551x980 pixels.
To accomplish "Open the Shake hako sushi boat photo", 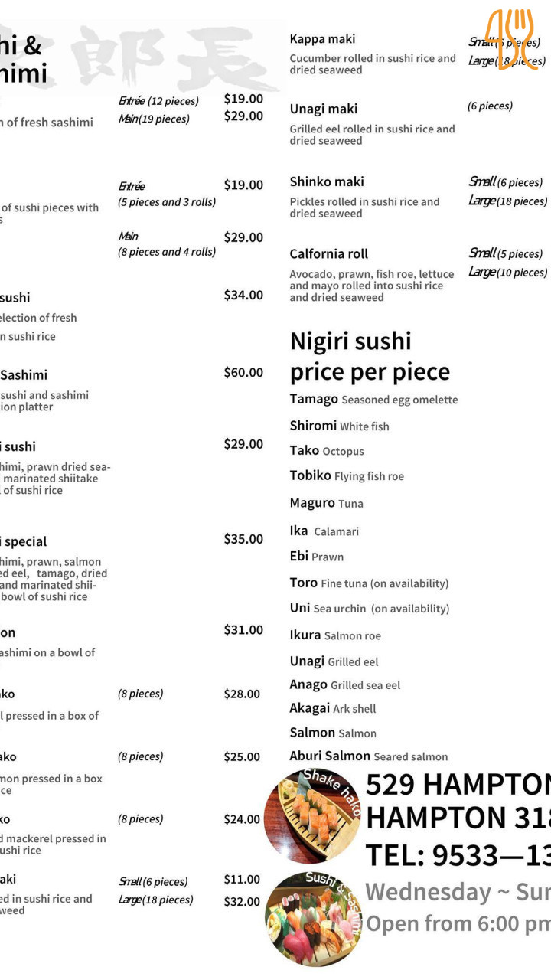I will tap(314, 815).
